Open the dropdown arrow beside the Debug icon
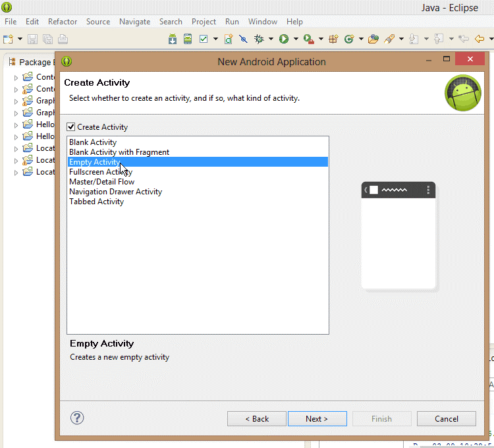The image size is (494, 448). click(271, 40)
